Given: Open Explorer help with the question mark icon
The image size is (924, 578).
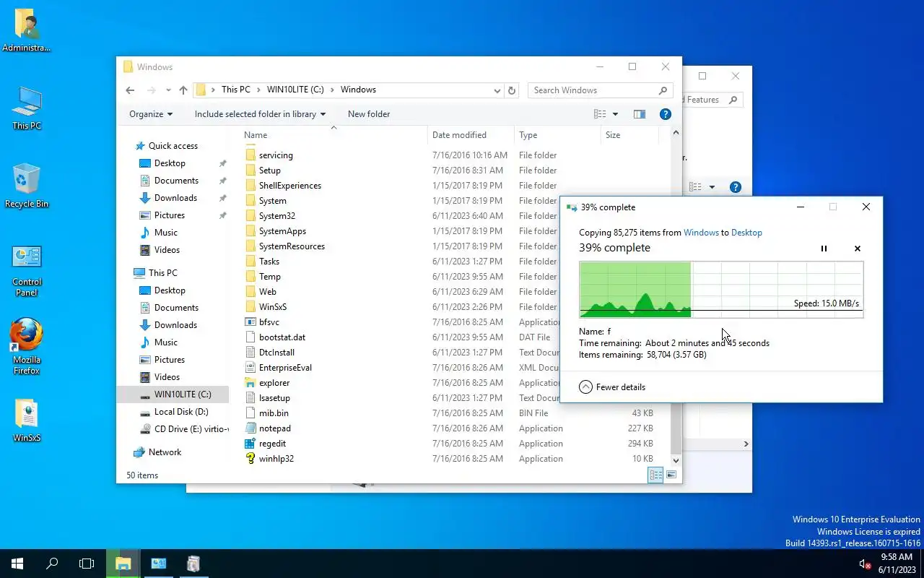Looking at the screenshot, I should point(666,114).
